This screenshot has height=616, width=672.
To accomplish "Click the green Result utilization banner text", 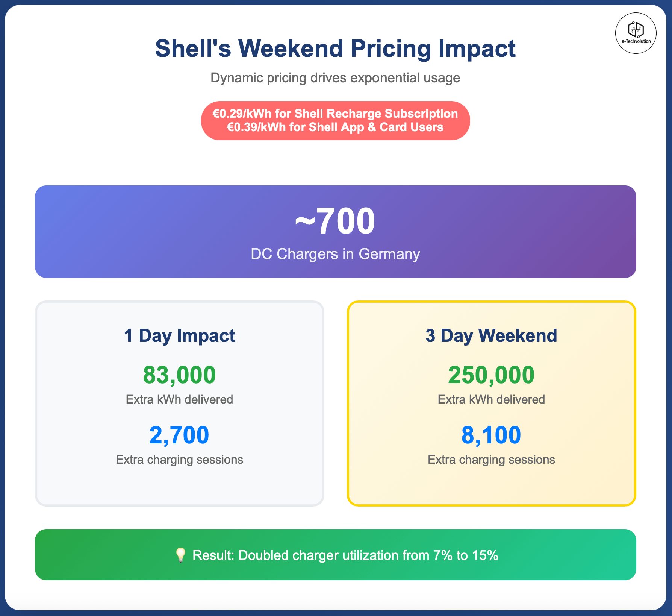I will click(x=345, y=555).
